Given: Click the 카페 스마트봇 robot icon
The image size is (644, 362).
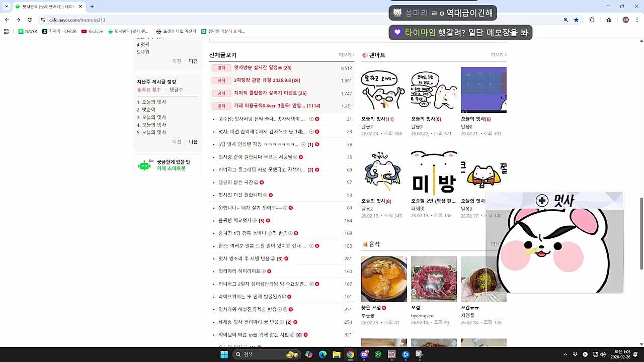Looking at the screenshot, I should [x=145, y=165].
